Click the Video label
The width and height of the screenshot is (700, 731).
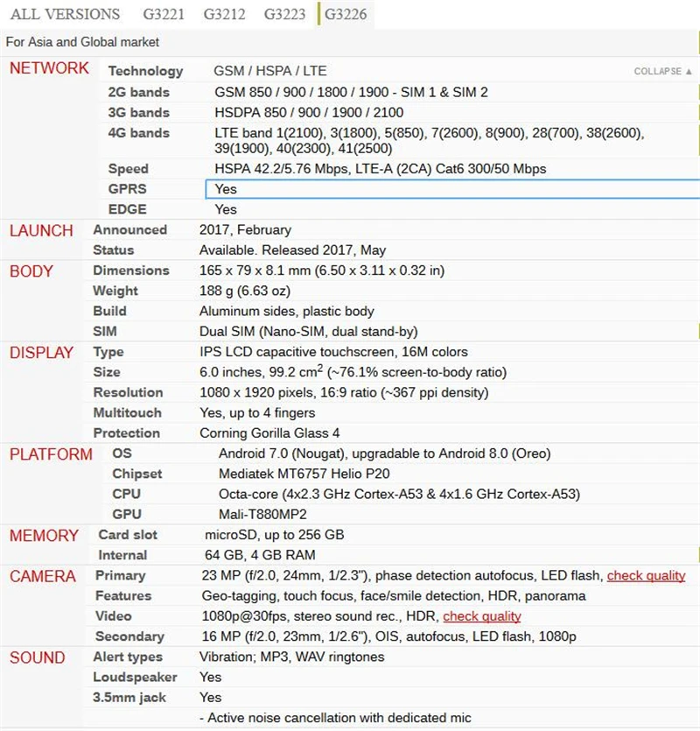coord(113,616)
